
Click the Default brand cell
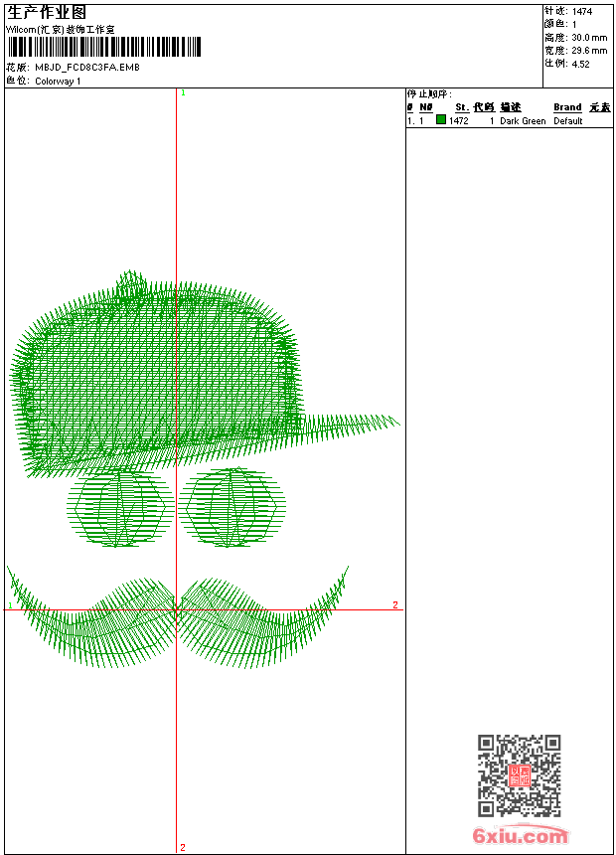(x=568, y=120)
